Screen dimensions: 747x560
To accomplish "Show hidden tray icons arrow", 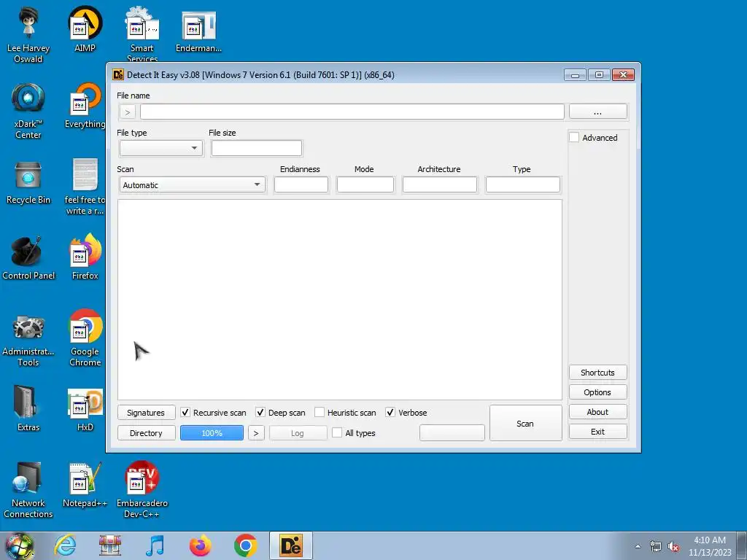I will 638,546.
